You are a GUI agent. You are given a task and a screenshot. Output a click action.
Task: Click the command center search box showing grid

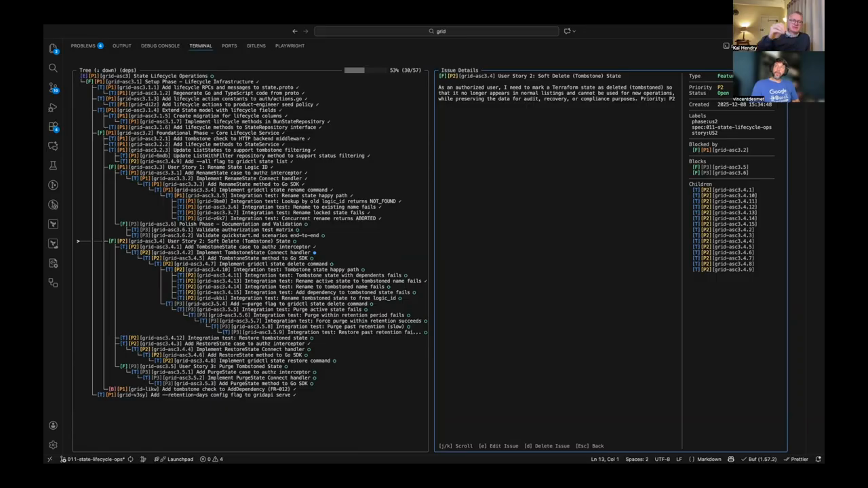tap(437, 31)
